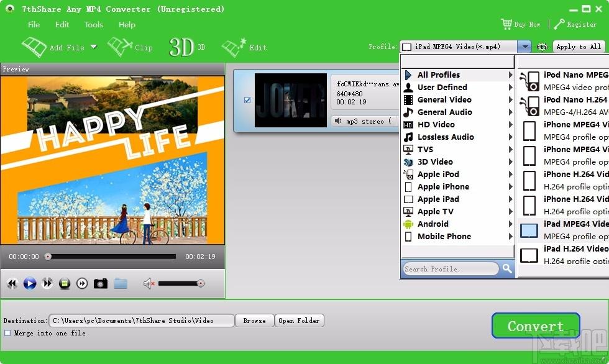Open the Clip tool

[130, 47]
